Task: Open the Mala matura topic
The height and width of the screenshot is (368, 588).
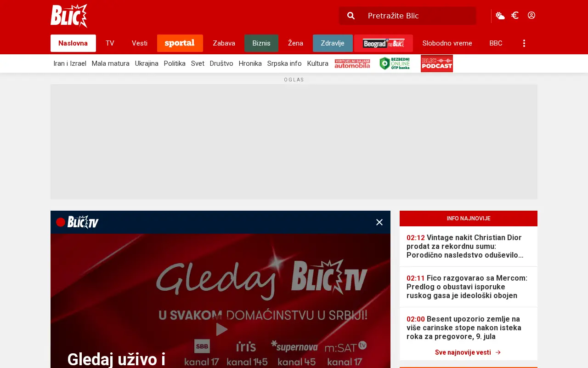Action: click(111, 63)
